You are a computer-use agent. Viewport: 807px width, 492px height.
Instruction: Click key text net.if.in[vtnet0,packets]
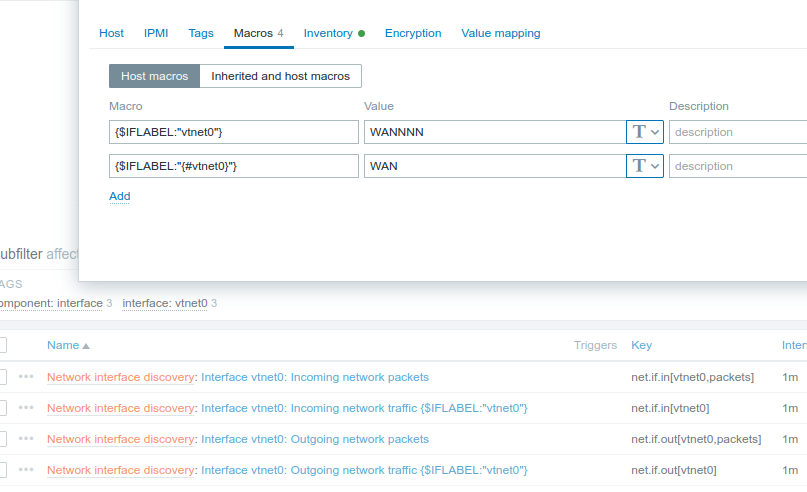(x=692, y=377)
